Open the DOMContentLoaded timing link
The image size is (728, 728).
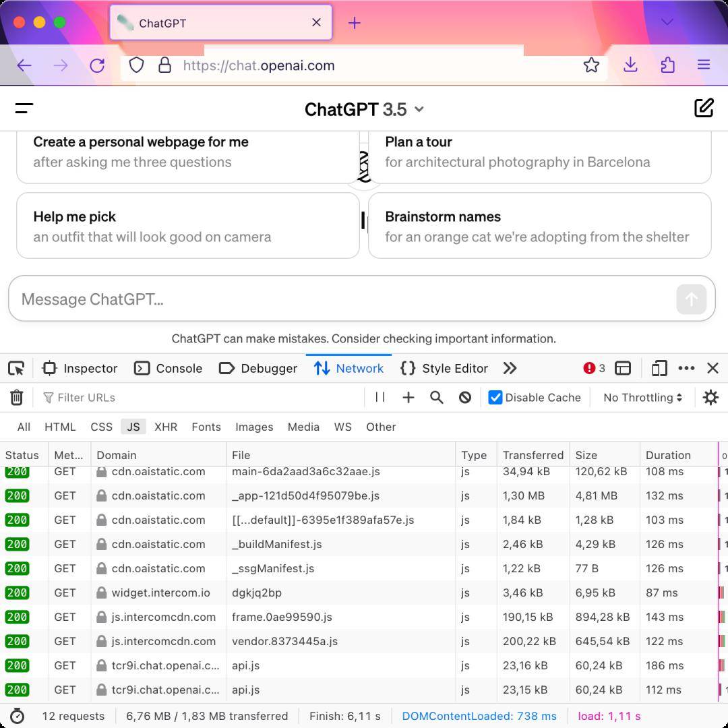[481, 716]
